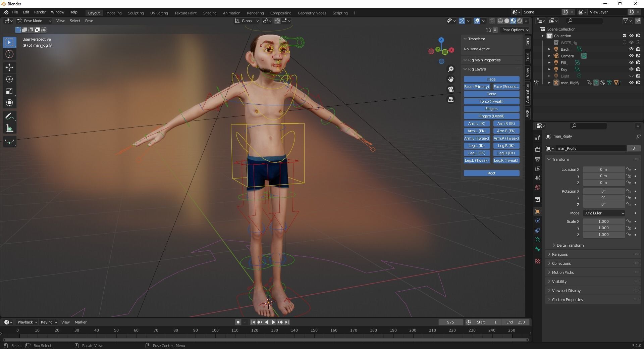Open the Object Constraints properties tab

[538, 230]
